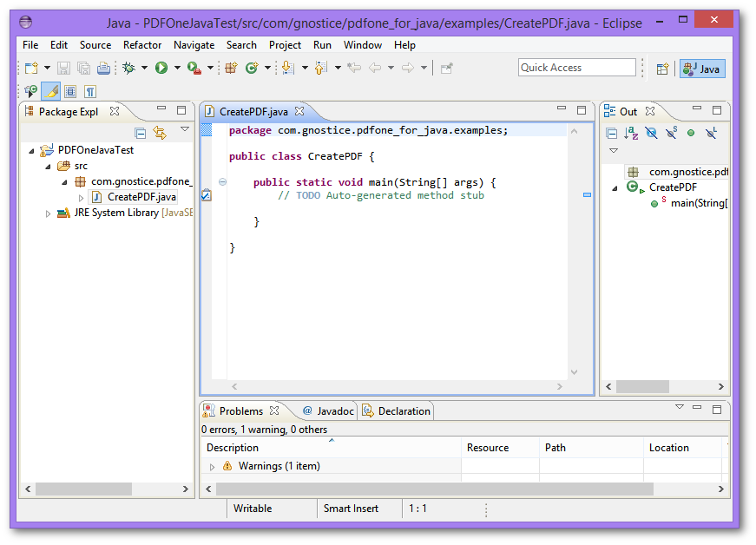Switch to the Javadoc tab
This screenshot has width=756, height=545.
[x=328, y=411]
